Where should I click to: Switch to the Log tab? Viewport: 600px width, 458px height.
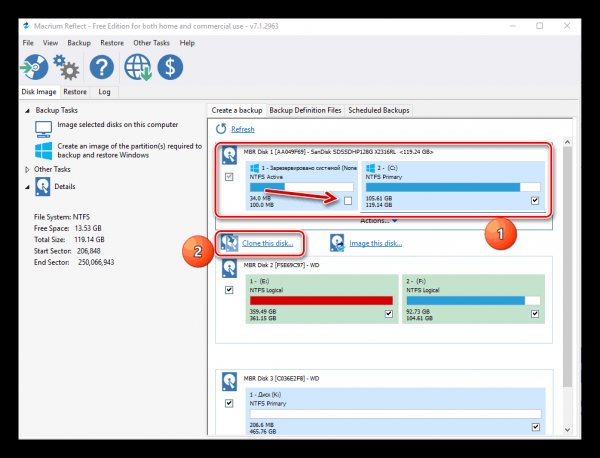click(x=104, y=92)
